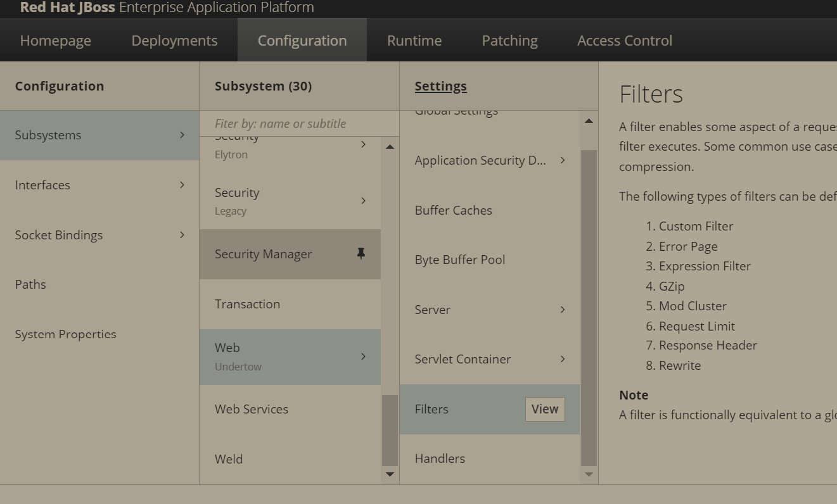
Task: Expand the Interfaces chevron
Action: (182, 185)
